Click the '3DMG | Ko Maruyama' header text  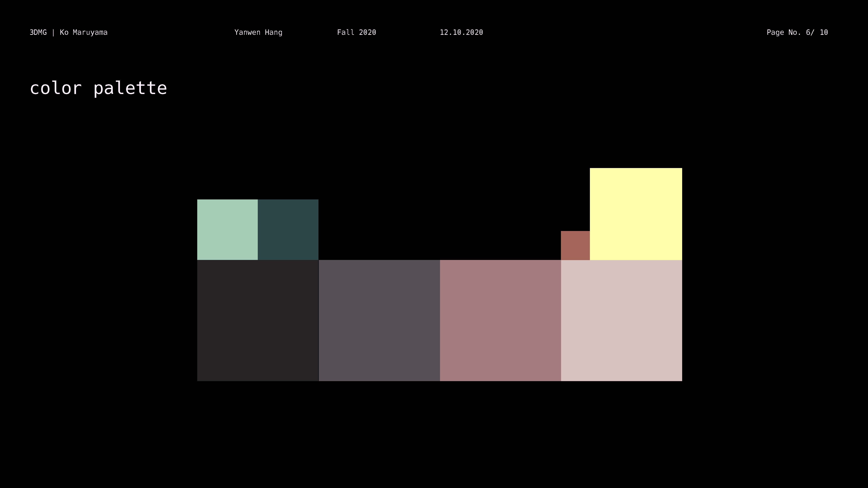(x=68, y=32)
